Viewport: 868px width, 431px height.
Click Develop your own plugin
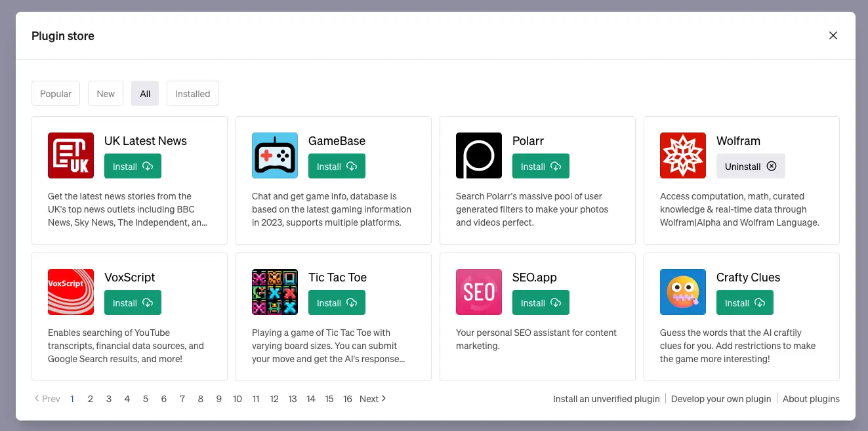click(721, 398)
